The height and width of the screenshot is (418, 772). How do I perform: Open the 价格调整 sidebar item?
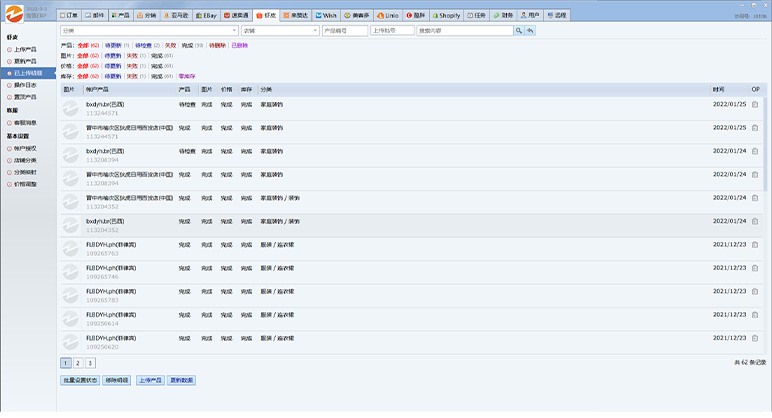coord(26,184)
